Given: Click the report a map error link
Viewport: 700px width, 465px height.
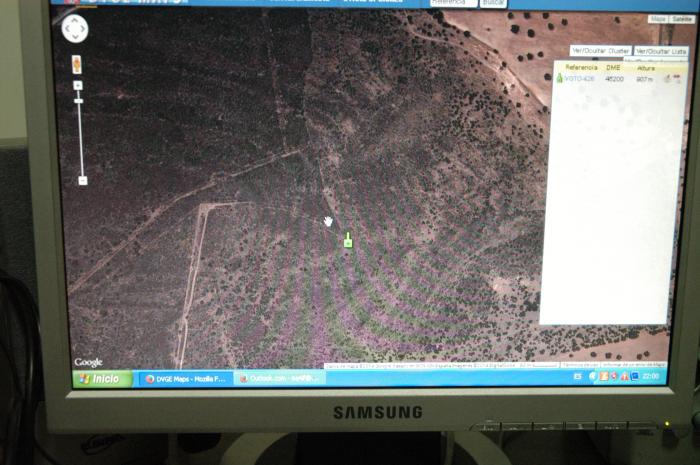Looking at the screenshot, I should pos(633,365).
